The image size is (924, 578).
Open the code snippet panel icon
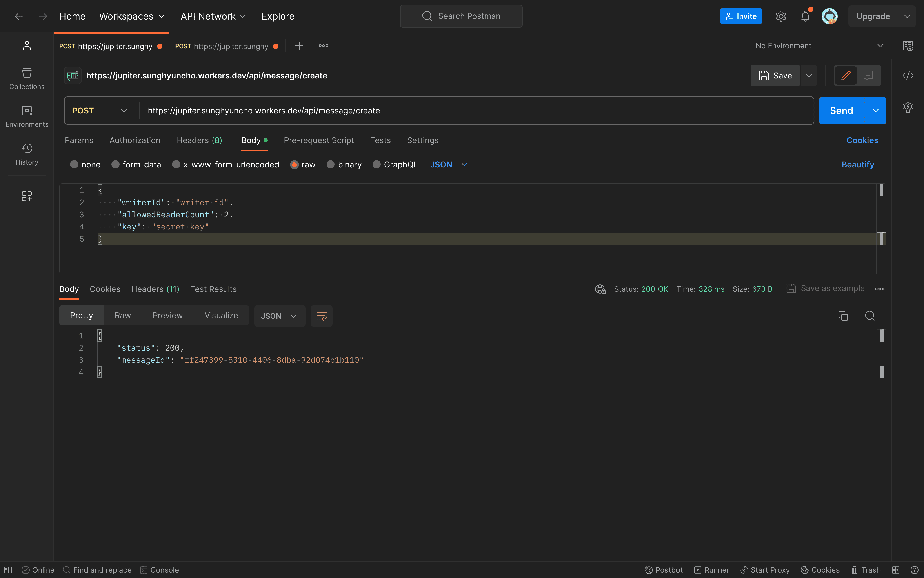tap(908, 75)
